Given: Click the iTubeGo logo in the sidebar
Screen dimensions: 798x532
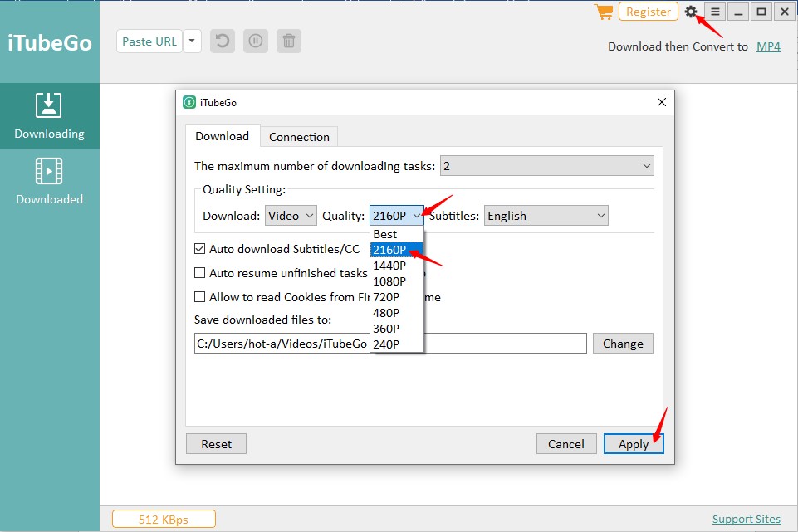Looking at the screenshot, I should pyautogui.click(x=50, y=43).
